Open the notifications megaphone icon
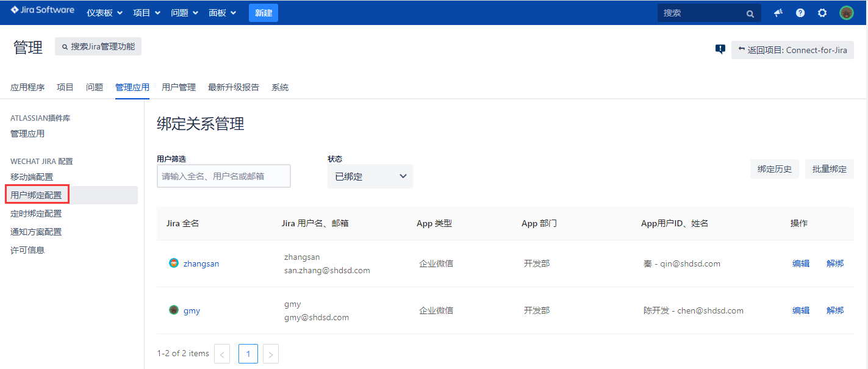The width and height of the screenshot is (868, 369). [778, 13]
